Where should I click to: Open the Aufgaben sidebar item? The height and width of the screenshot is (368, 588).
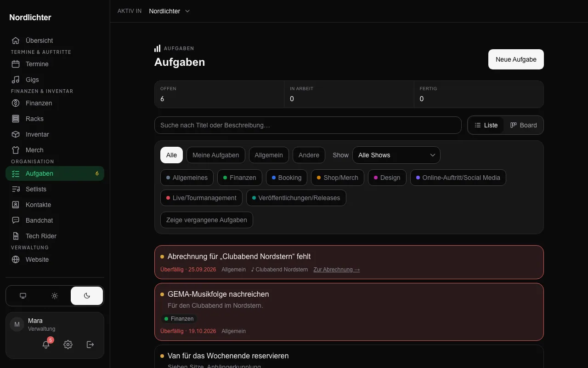point(55,173)
